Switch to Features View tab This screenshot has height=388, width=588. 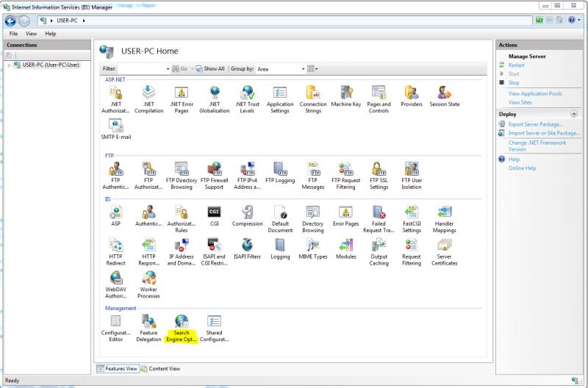point(118,368)
